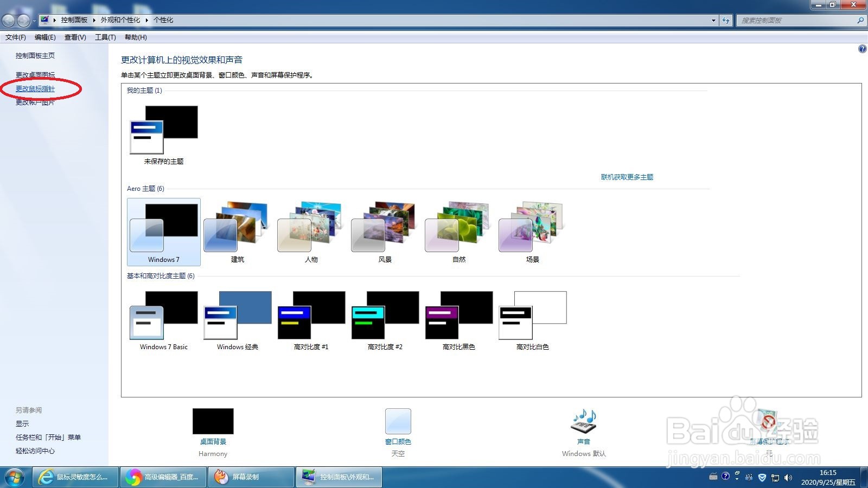Open the Windows Start button
Screen dimensions: 868x488
(15, 477)
